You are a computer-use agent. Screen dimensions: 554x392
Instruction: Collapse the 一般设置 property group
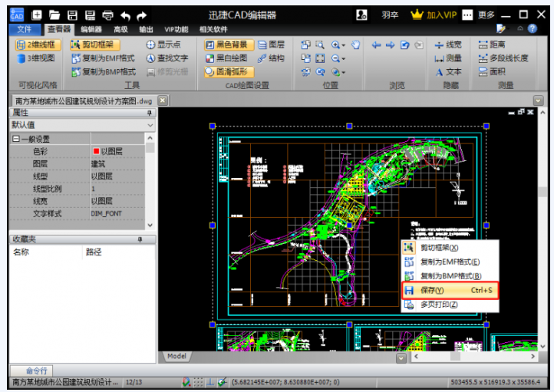(x=15, y=139)
